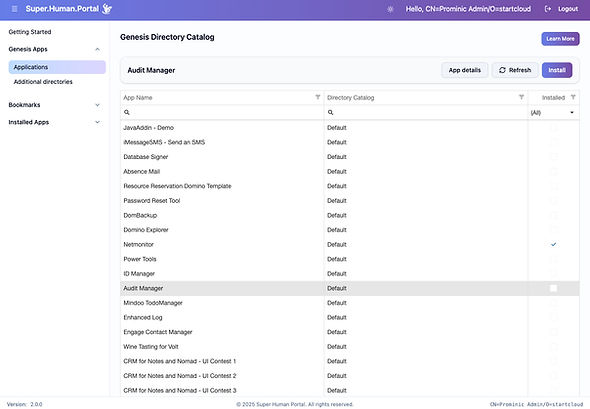
Task: Toggle the theme sun icon
Action: pyautogui.click(x=390, y=9)
